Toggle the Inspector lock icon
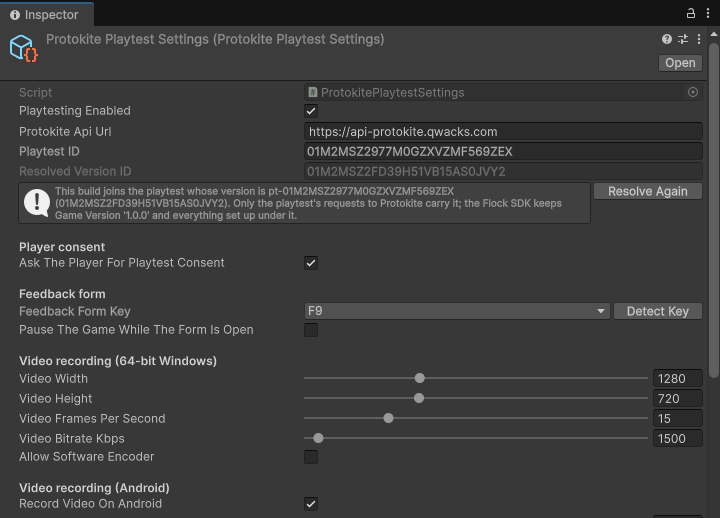The width and height of the screenshot is (720, 518). tap(690, 13)
